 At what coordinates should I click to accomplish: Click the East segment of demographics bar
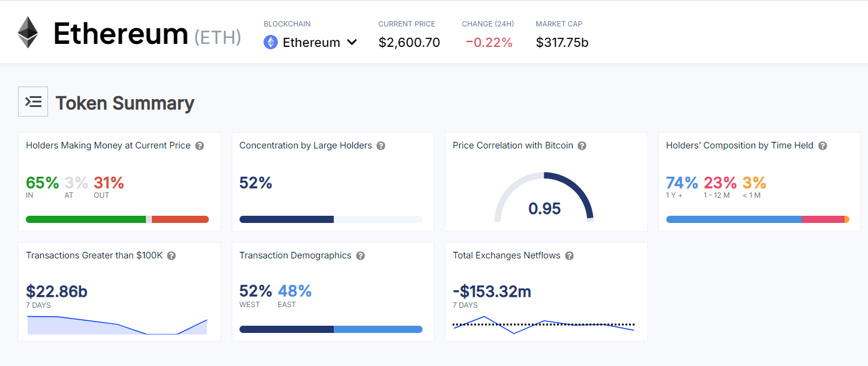[x=378, y=329]
